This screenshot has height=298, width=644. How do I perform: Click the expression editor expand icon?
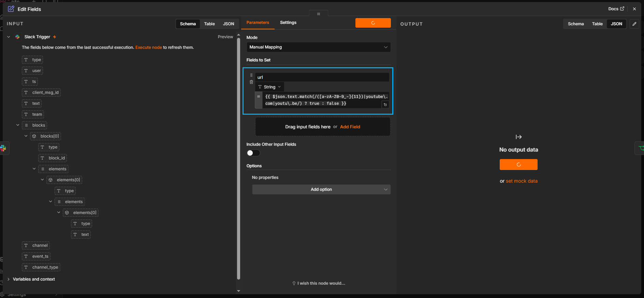pos(385,104)
